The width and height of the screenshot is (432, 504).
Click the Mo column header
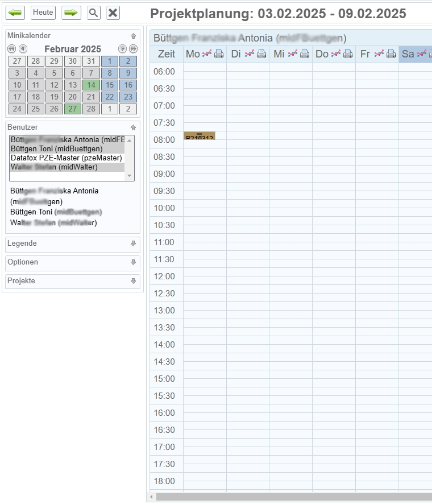(x=193, y=54)
